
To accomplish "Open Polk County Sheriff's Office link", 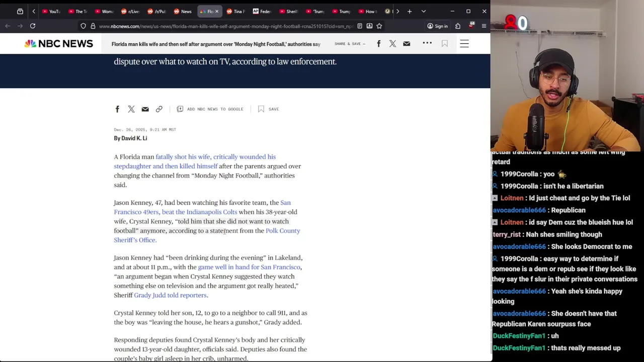I will point(207,235).
